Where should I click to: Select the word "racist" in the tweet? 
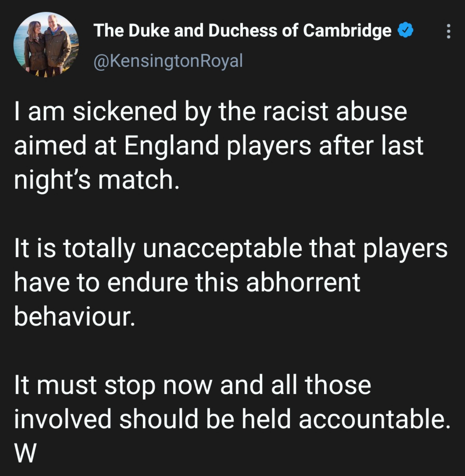[295, 112]
